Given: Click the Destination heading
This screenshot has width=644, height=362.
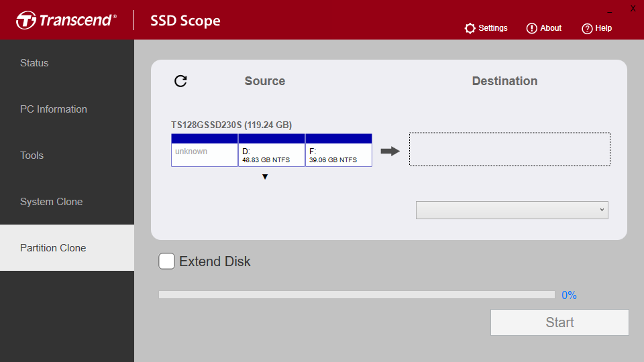Looking at the screenshot, I should [x=504, y=81].
